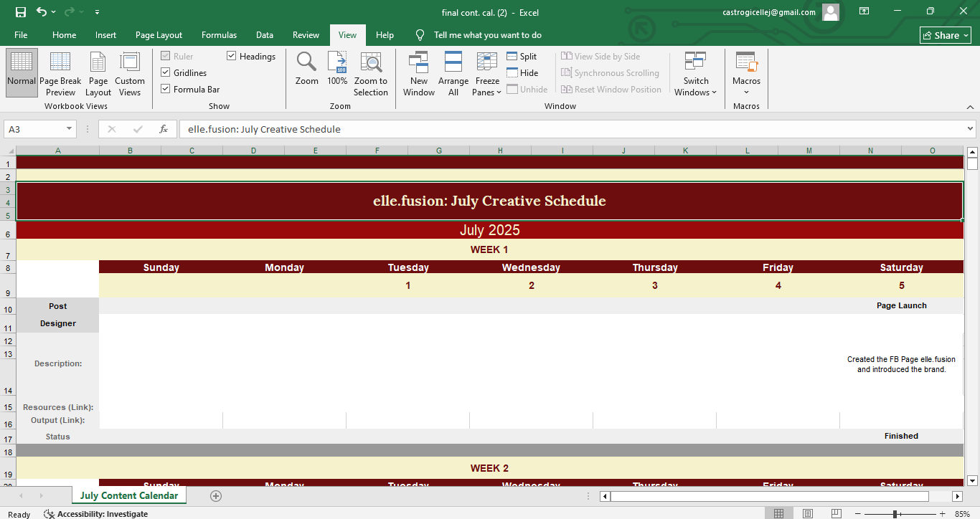
Task: Switch to Page Layout ribbon tab
Action: pos(159,35)
